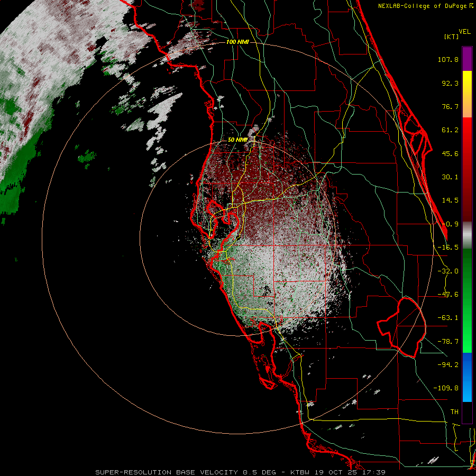Screen dimensions: 476x476
Task: Click the -0.9 legend value
Action: tap(450, 224)
